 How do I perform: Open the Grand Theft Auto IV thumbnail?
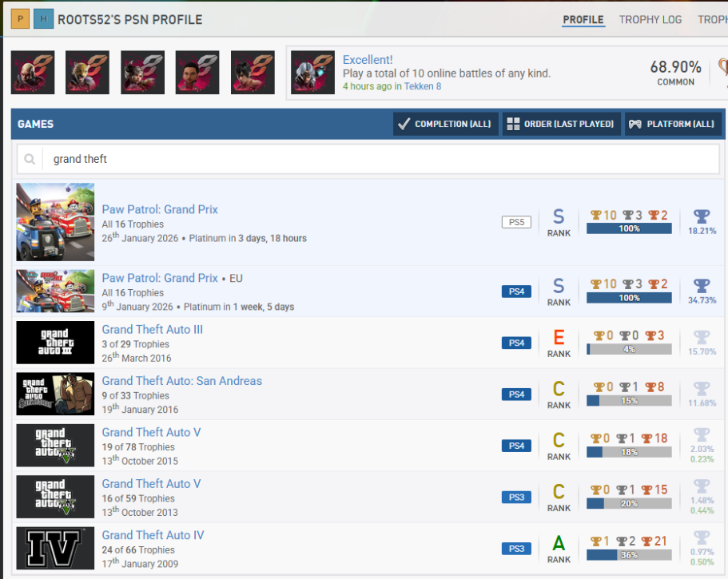(55, 548)
